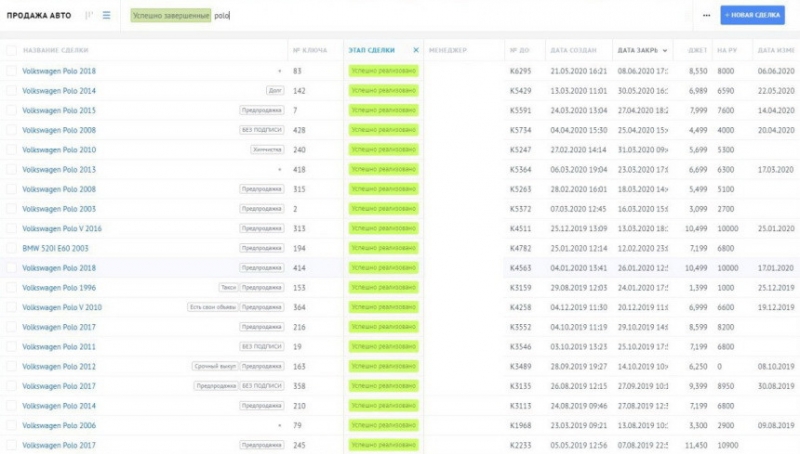Image resolution: width=800 pixels, height=454 pixels.
Task: Select checkbox for BMW 520I E60 2003 row
Action: [x=11, y=248]
